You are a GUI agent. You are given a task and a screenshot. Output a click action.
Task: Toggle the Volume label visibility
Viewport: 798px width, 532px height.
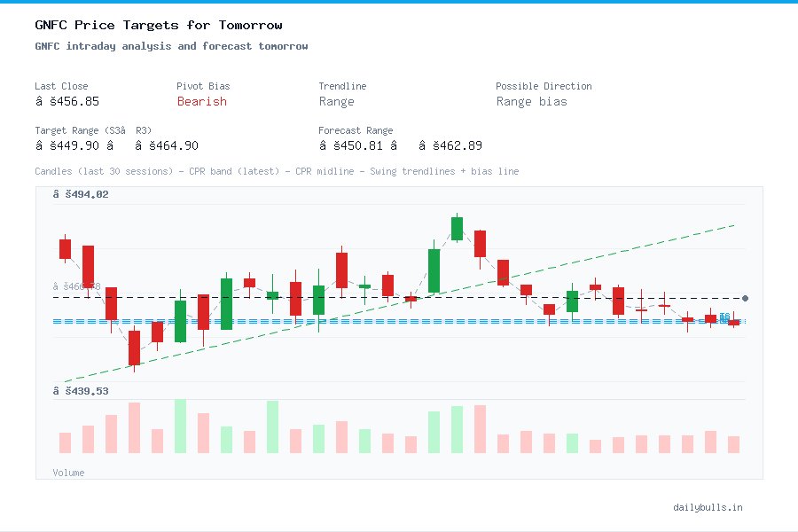(x=68, y=473)
